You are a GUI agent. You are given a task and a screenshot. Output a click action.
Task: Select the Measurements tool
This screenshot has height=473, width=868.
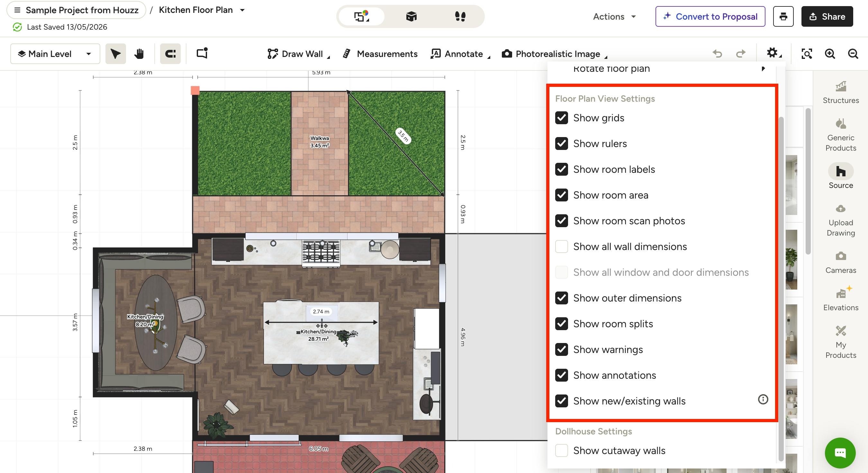point(380,54)
